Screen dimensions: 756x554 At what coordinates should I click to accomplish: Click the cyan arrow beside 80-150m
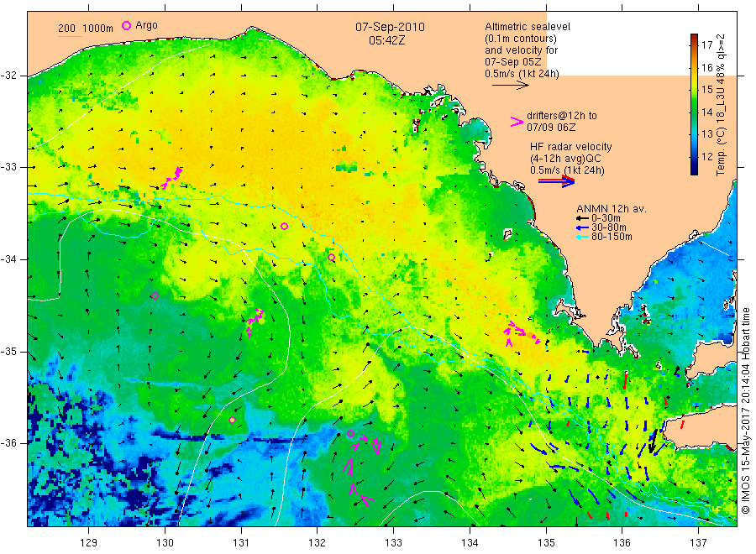(582, 237)
